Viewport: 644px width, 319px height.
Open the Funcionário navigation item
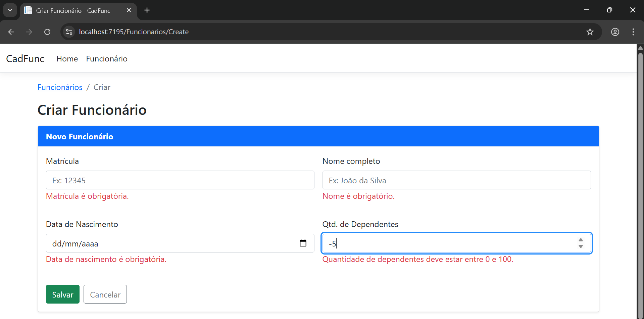coord(106,58)
